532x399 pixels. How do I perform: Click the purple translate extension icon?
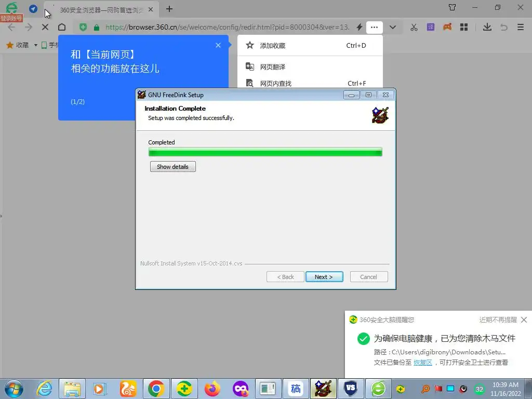coord(431,27)
